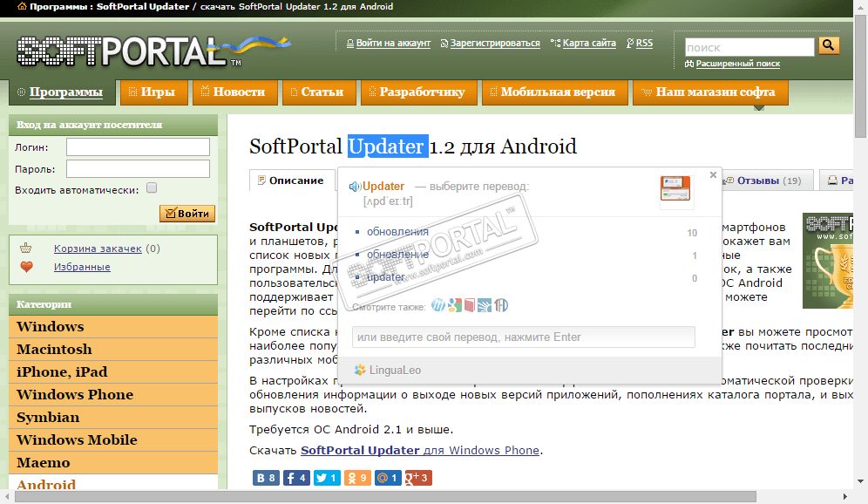
Task: Play Updater pronunciation with speaker icon
Action: click(355, 187)
